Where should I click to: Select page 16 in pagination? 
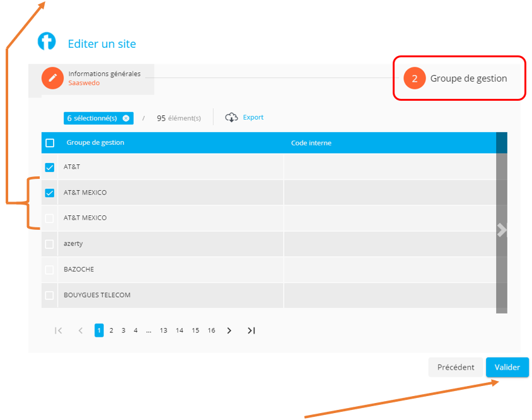(x=211, y=331)
